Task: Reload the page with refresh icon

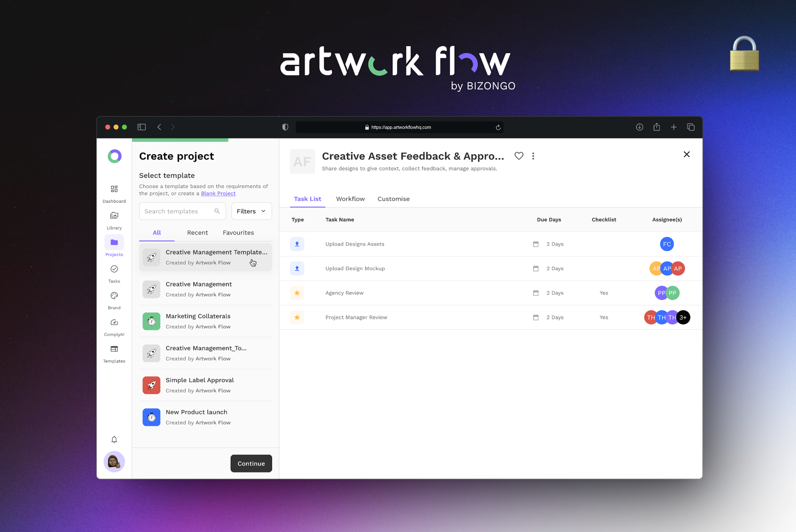Action: 498,128
